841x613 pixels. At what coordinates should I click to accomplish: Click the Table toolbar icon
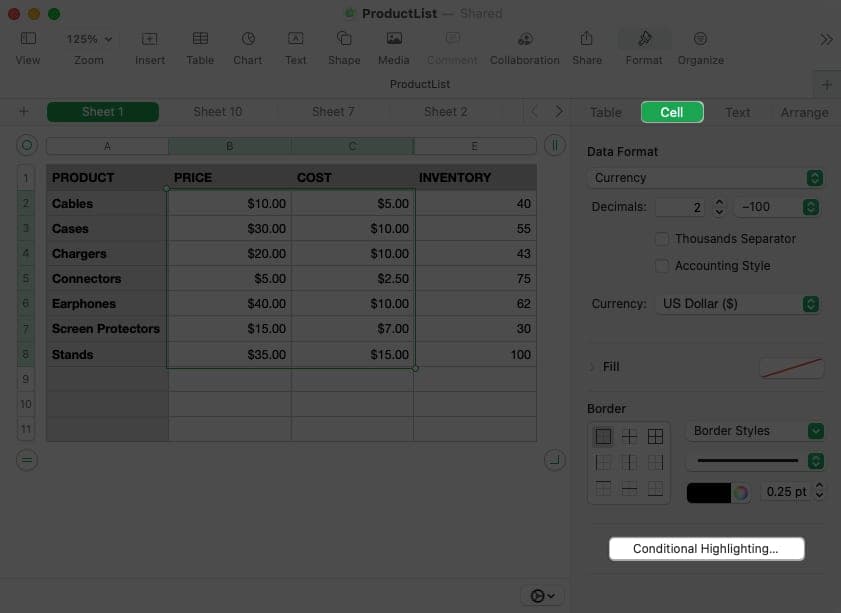[x=200, y=39]
